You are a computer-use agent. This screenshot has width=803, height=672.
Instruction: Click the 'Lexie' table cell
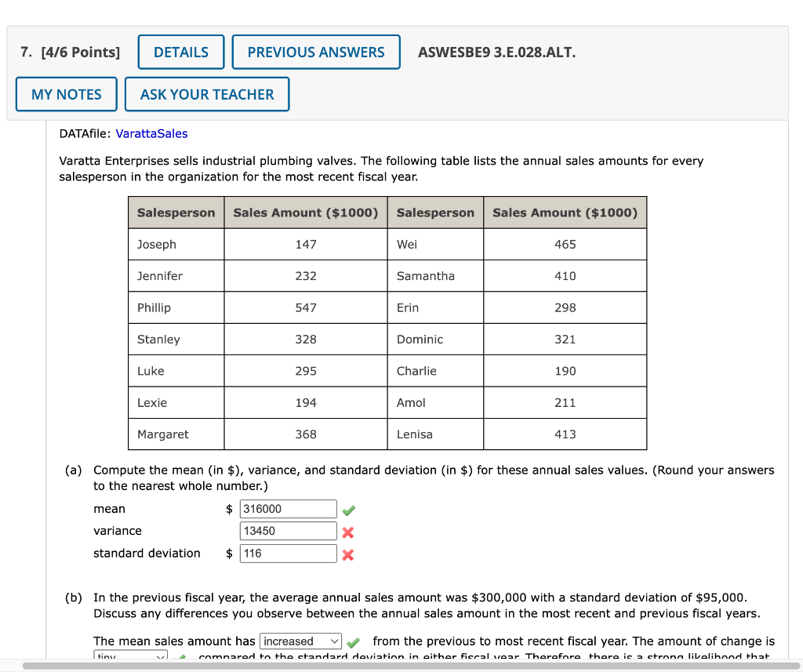coord(176,402)
